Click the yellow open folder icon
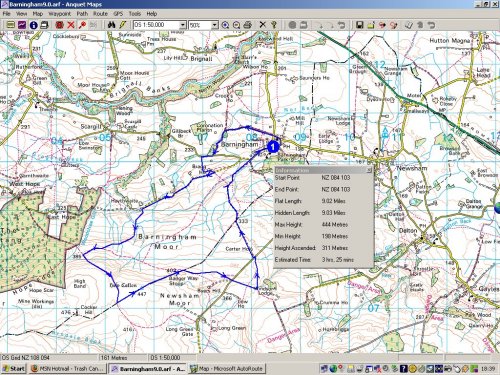 [371, 25]
